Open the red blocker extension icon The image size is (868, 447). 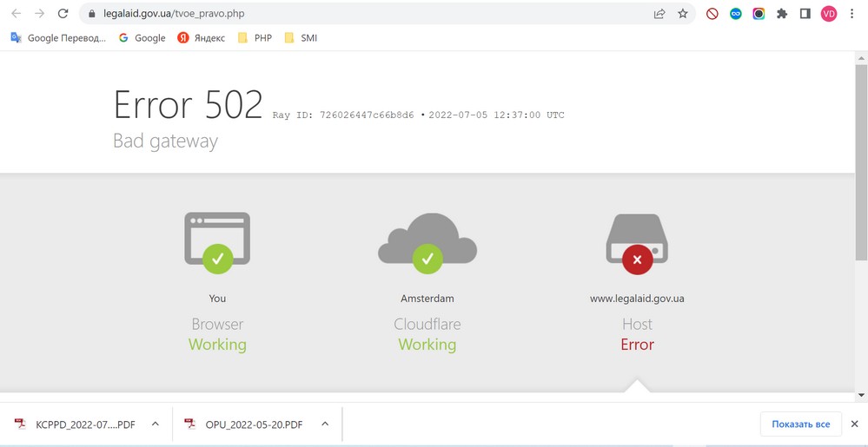point(712,14)
